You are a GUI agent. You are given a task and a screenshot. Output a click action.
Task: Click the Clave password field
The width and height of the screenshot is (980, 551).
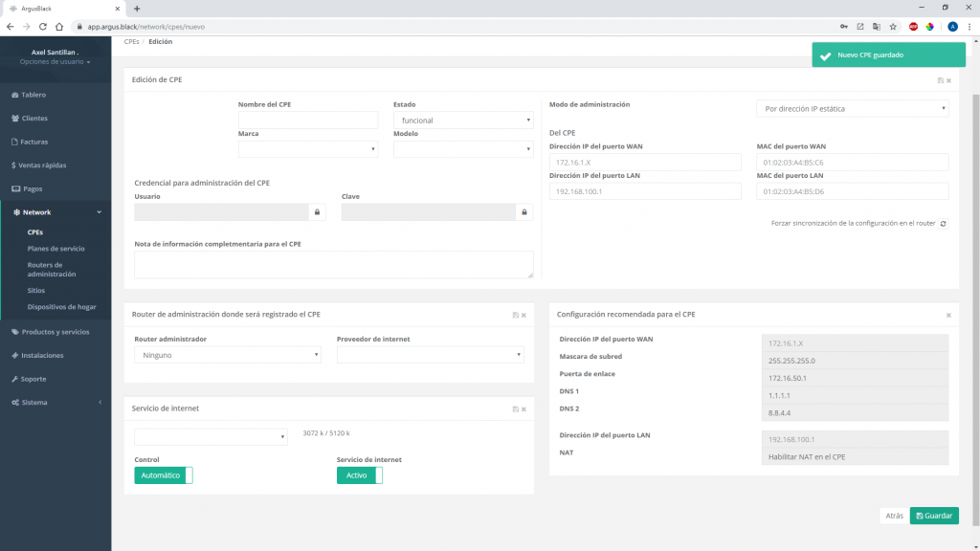pos(428,211)
